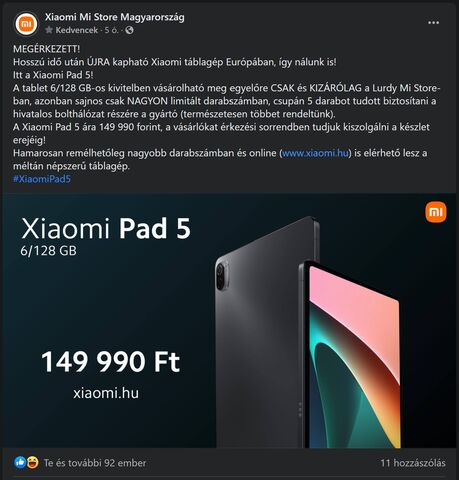The height and width of the screenshot is (480, 459).
Task: View the Te és további 92 ember reactions
Action: tap(95, 463)
